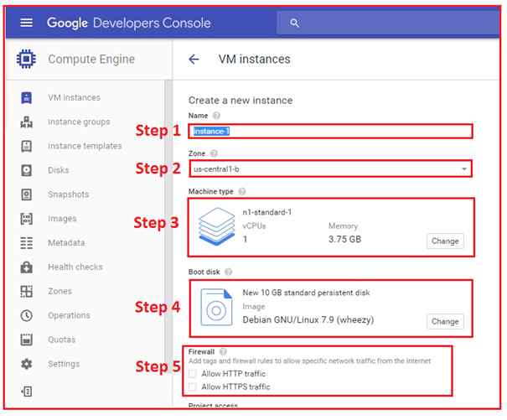Open the Zone dropdown us-central1-b

coord(330,169)
